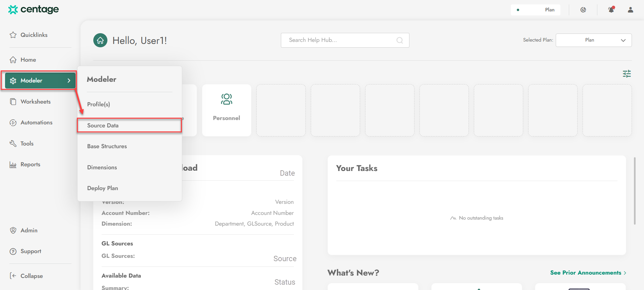The image size is (644, 290).
Task: Go to Home in sidebar
Action: pyautogui.click(x=28, y=60)
